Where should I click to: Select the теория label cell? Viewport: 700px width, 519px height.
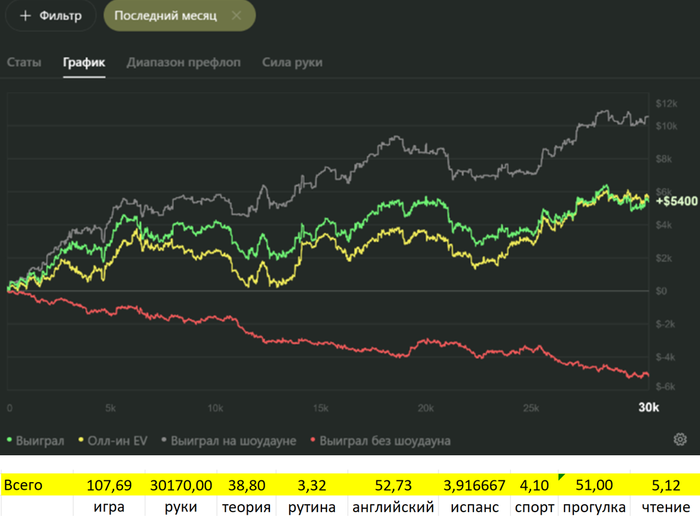(x=246, y=507)
